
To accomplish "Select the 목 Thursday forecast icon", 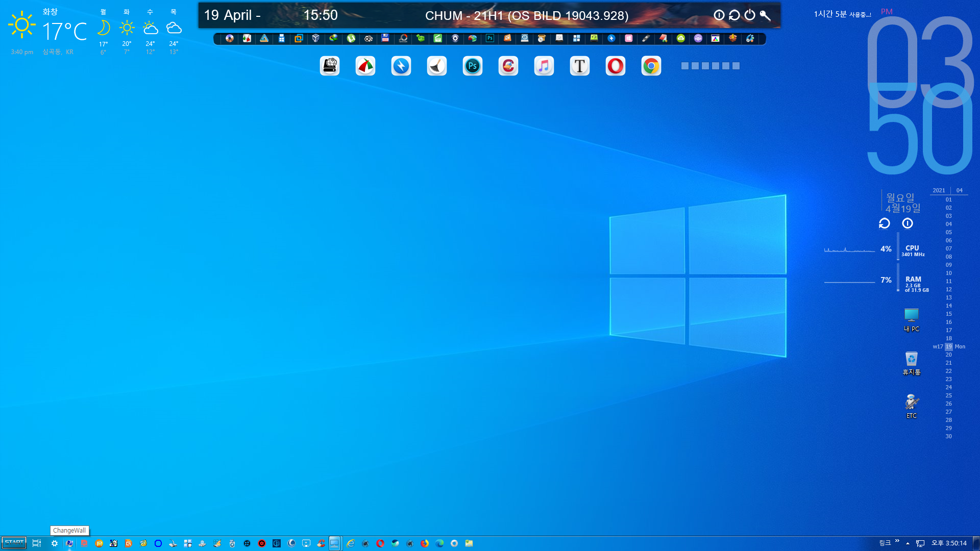I will (174, 28).
